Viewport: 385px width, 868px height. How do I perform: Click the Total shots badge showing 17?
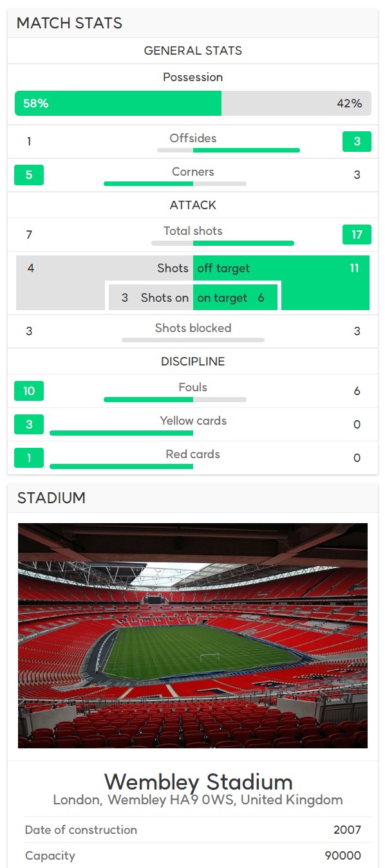coord(357,234)
